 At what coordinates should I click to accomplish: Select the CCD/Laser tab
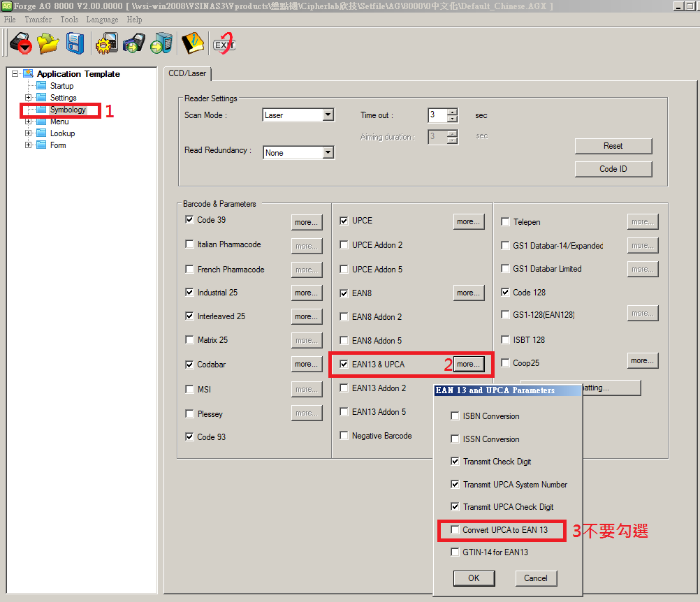click(x=187, y=73)
